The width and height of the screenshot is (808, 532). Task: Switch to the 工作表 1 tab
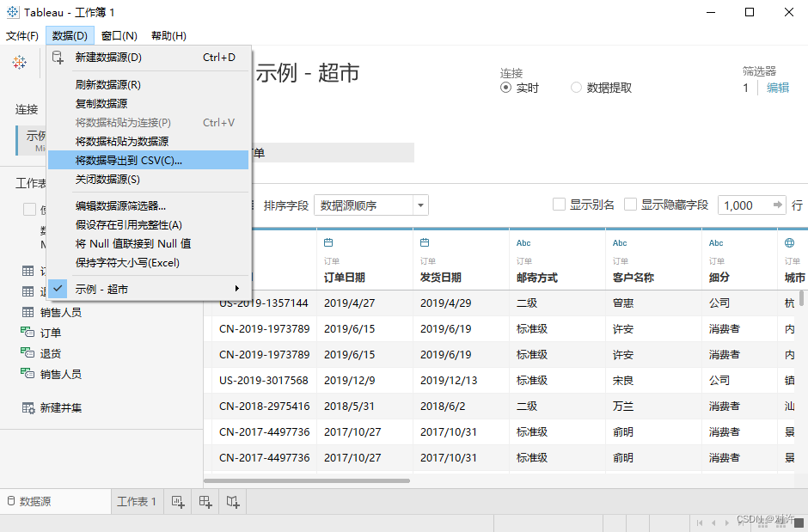coord(137,502)
